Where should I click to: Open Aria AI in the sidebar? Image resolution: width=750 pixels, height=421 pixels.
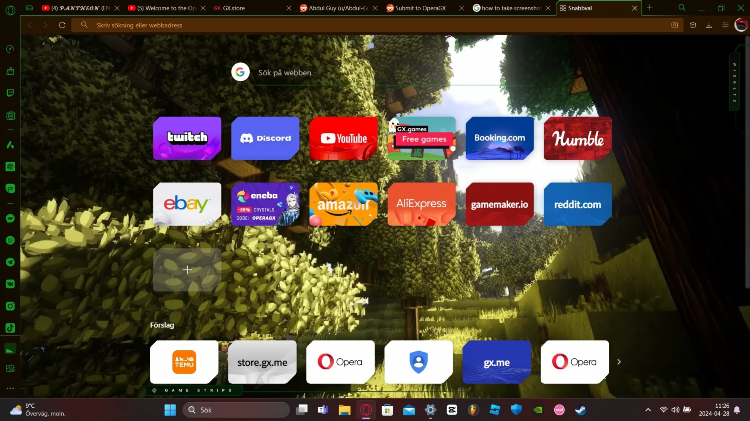10,145
